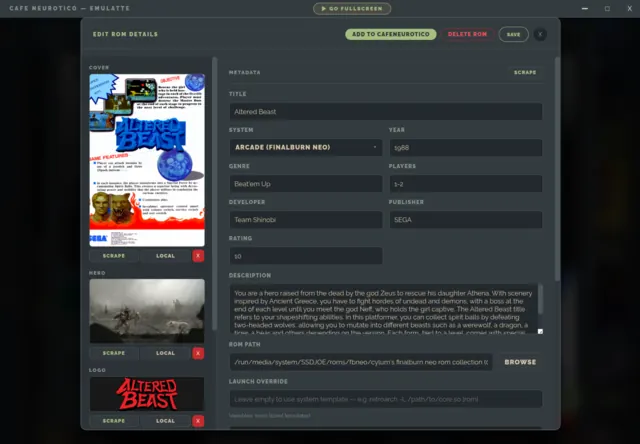This screenshot has height=444, width=640.
Task: Edit the Year field 1988
Action: 466,148
